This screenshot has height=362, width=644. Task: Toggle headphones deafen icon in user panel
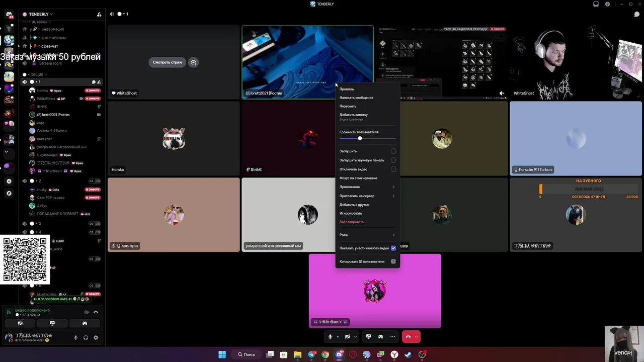click(x=86, y=338)
